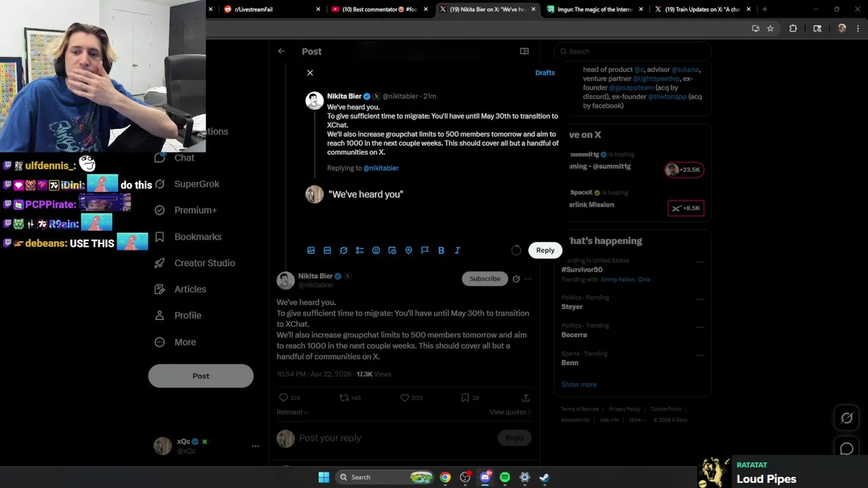868x488 pixels.
Task: Expand the Relevant sort dropdown
Action: tap(292, 412)
